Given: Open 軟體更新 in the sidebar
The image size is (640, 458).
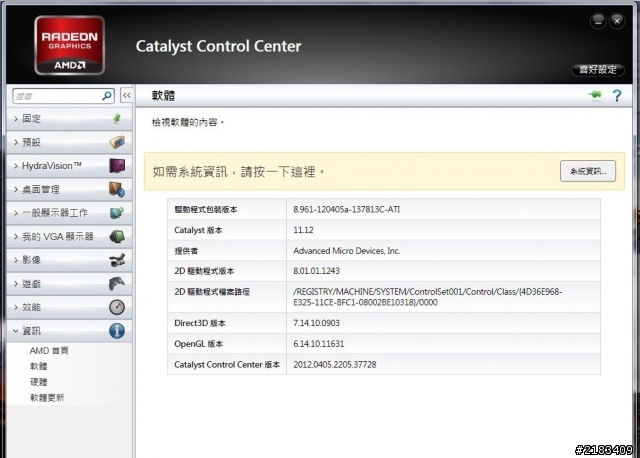Looking at the screenshot, I should pyautogui.click(x=47, y=398).
